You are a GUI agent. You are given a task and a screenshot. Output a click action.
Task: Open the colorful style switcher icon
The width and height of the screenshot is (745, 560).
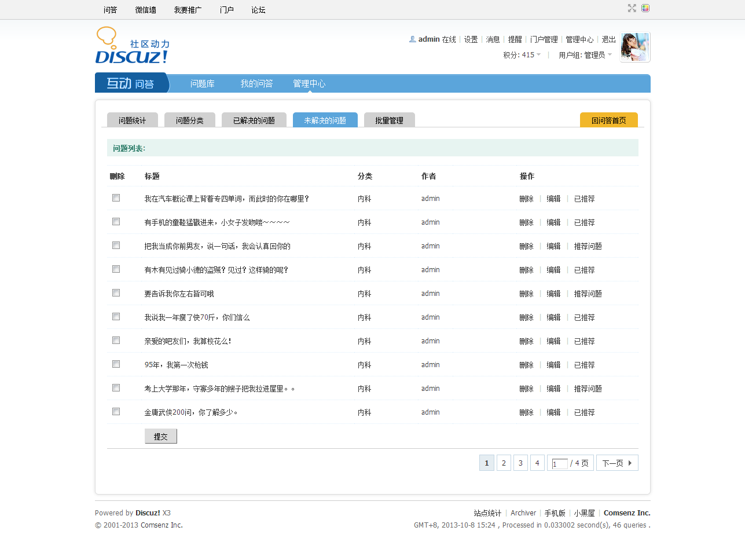coord(645,8)
